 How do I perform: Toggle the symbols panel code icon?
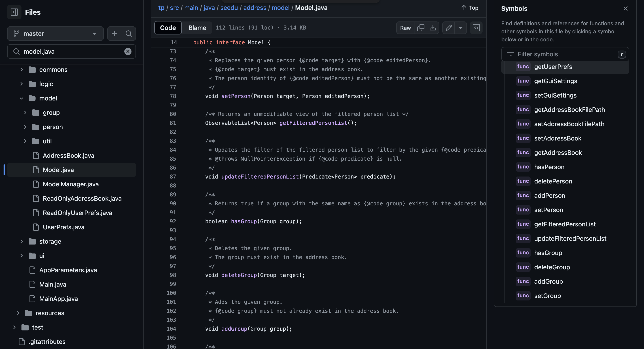(476, 28)
